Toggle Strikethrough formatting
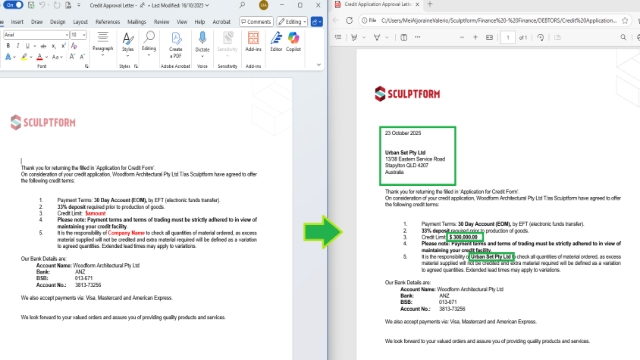This screenshot has height=360, width=640. 43,46
